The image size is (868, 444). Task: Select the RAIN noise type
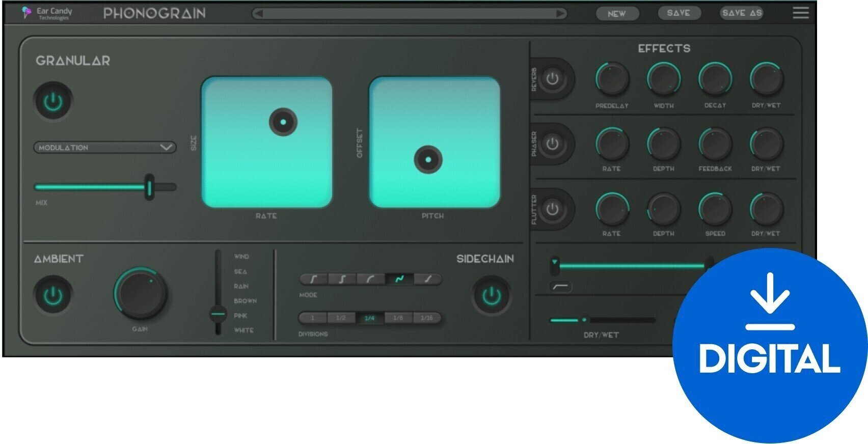coord(241,286)
